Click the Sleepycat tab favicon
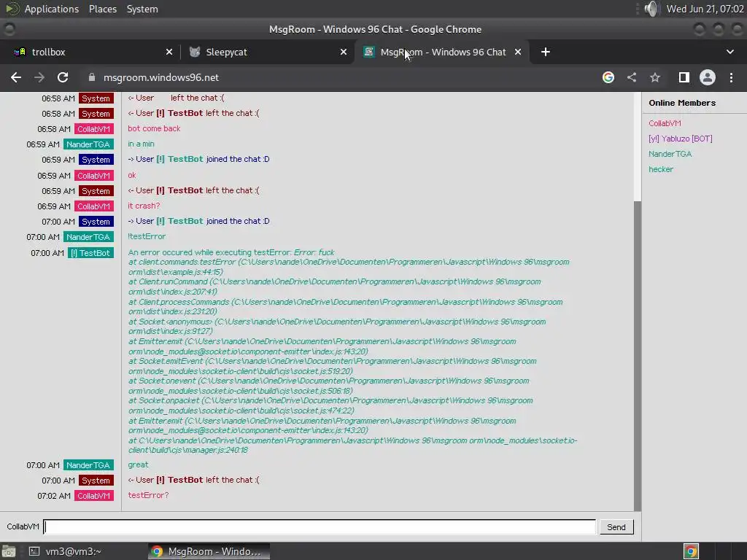 tap(194, 52)
